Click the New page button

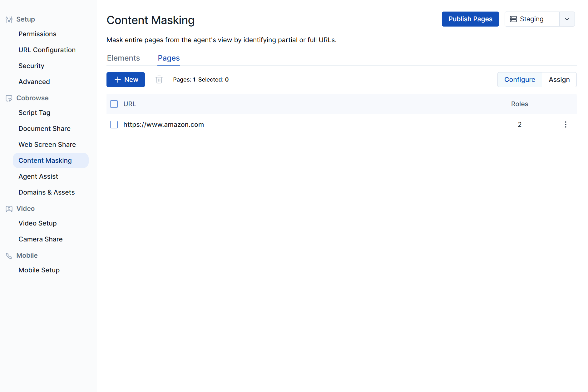pos(126,80)
